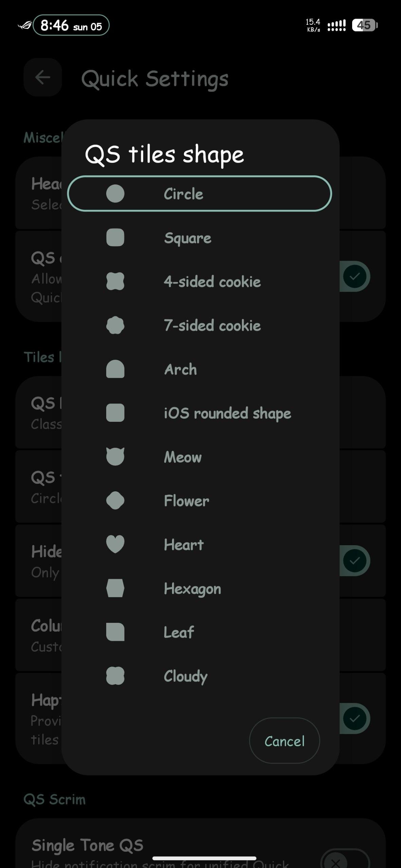Click the Leaf shape icon
401x868 pixels.
pyautogui.click(x=115, y=632)
